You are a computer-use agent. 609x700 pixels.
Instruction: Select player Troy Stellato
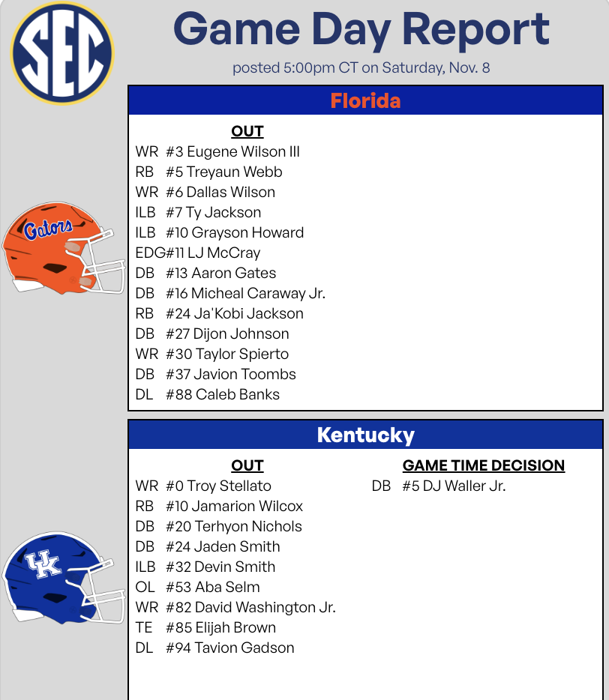point(229,486)
